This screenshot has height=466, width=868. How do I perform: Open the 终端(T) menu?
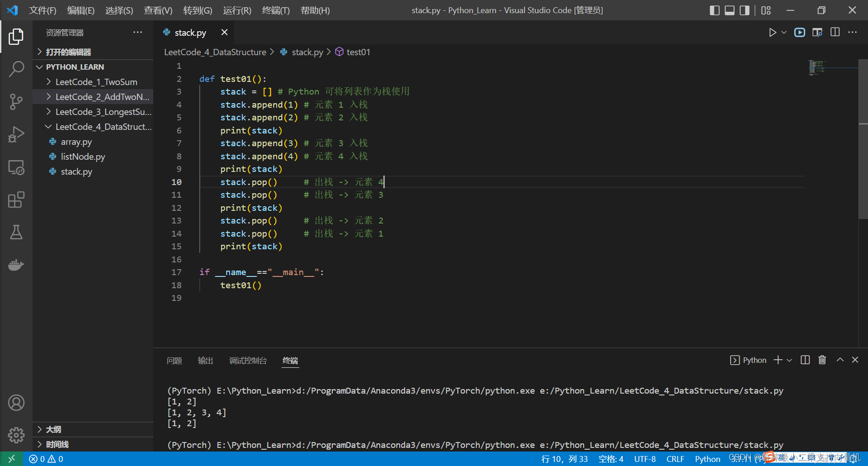pyautogui.click(x=276, y=10)
